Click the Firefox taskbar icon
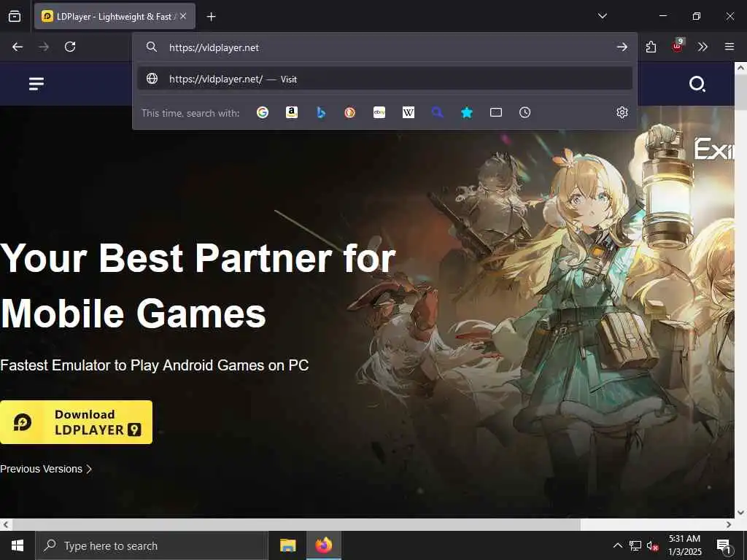747x560 pixels. click(x=323, y=545)
